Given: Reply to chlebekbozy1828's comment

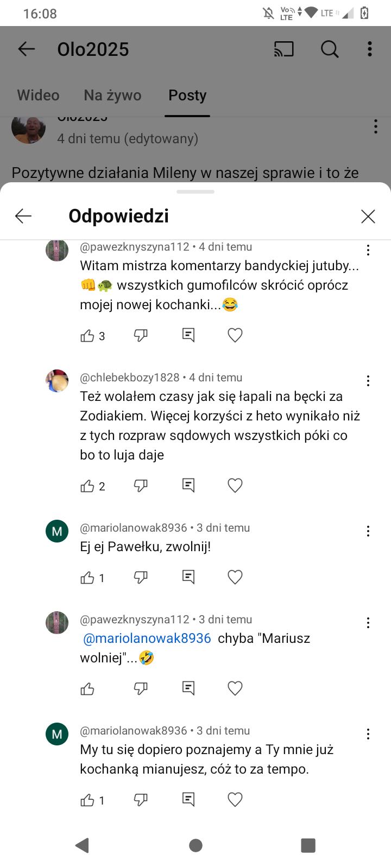Looking at the screenshot, I should click(188, 485).
